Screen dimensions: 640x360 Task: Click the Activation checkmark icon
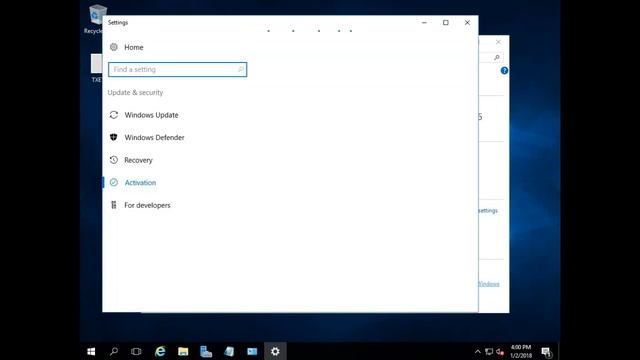(x=114, y=182)
